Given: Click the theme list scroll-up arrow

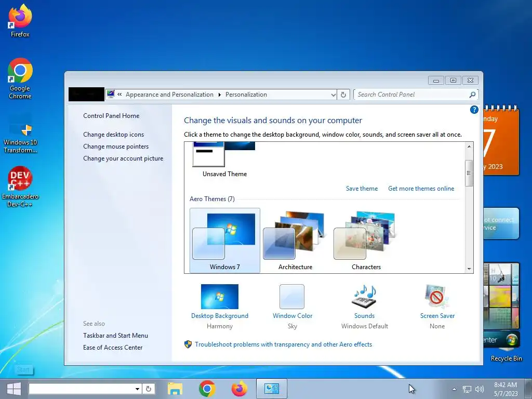Looking at the screenshot, I should (469, 147).
